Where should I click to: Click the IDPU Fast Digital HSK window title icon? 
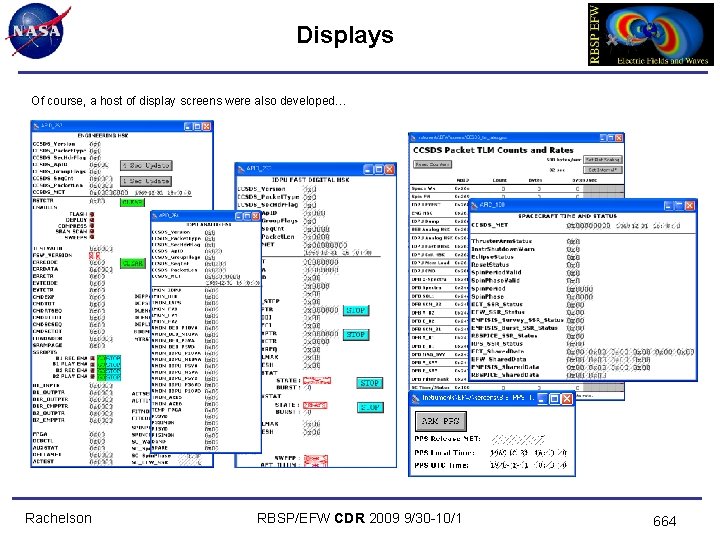[241, 169]
